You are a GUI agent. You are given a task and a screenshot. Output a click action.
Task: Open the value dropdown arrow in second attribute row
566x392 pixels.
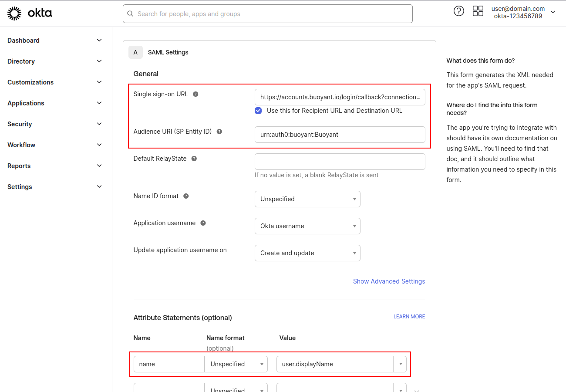(400, 388)
